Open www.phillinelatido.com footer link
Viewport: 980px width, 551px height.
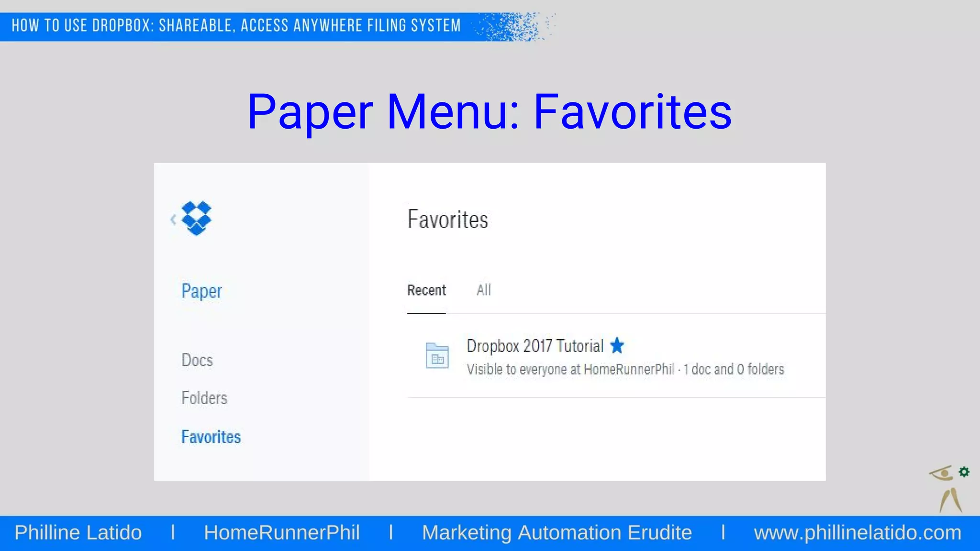click(857, 533)
